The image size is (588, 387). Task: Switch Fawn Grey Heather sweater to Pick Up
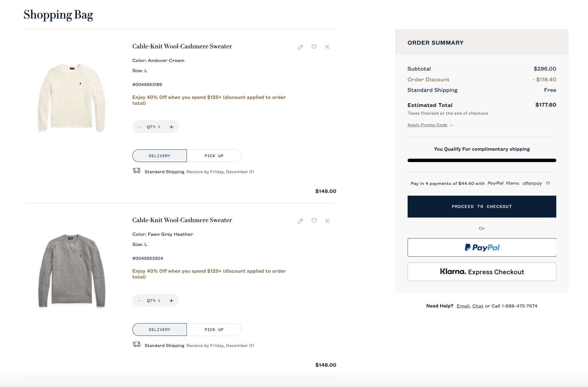(214, 330)
